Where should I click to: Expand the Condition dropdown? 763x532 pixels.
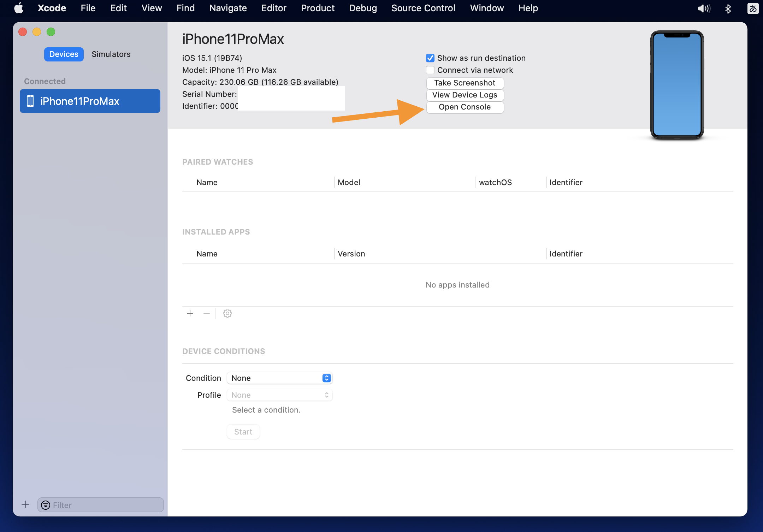(x=280, y=378)
